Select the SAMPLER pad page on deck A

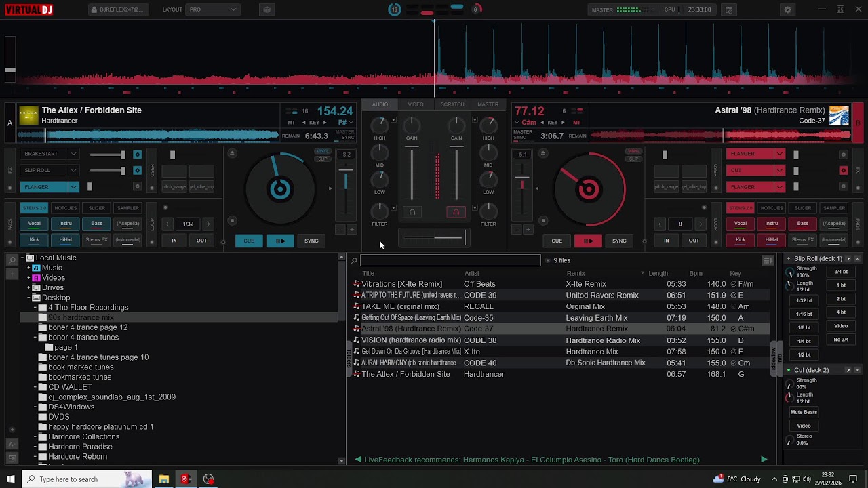(128, 208)
